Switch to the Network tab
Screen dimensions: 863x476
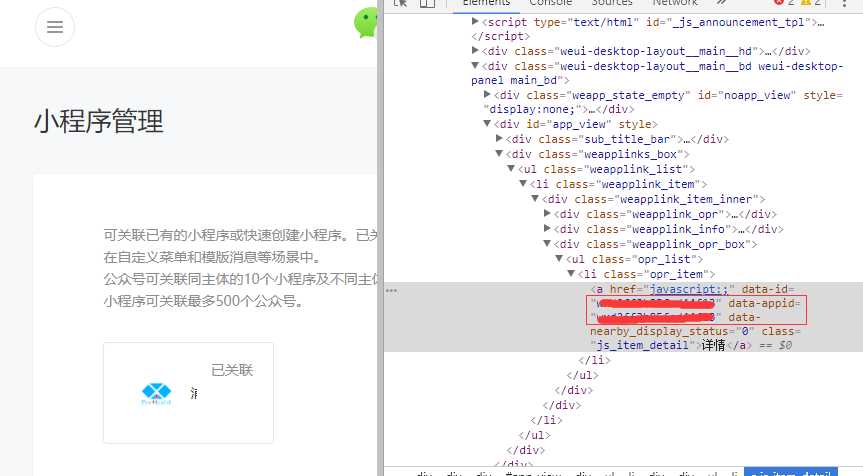coord(675,3)
